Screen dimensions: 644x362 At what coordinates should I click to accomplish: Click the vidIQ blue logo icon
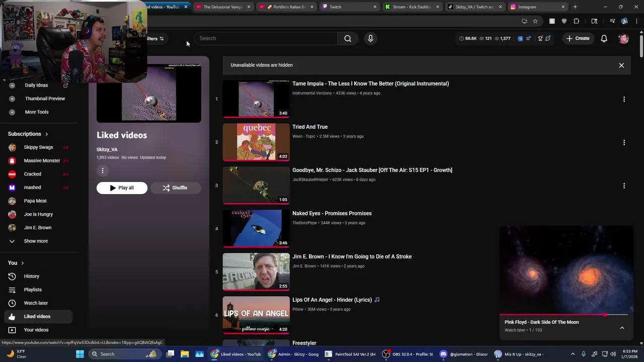pos(520,39)
